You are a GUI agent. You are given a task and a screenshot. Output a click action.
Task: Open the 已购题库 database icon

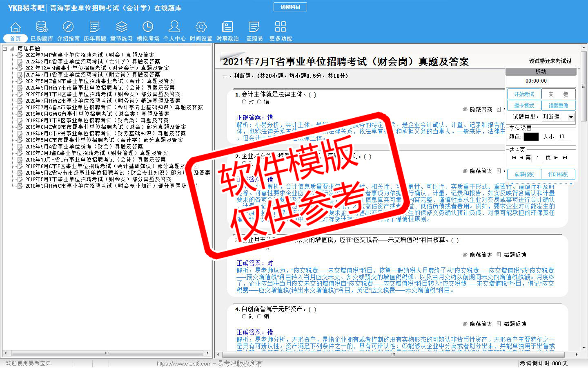click(42, 27)
